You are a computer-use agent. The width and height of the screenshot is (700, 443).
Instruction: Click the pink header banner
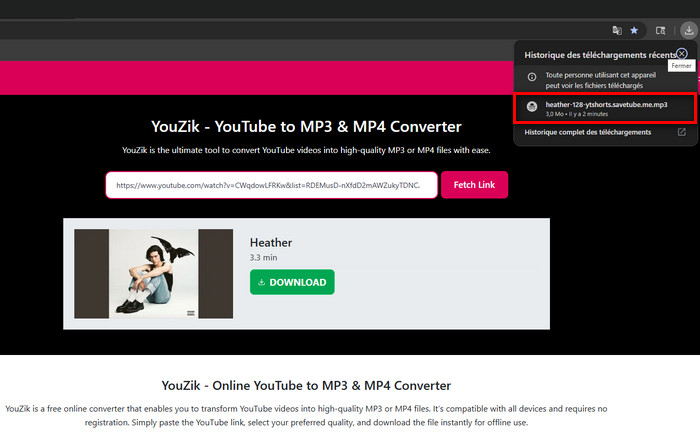pos(250,78)
